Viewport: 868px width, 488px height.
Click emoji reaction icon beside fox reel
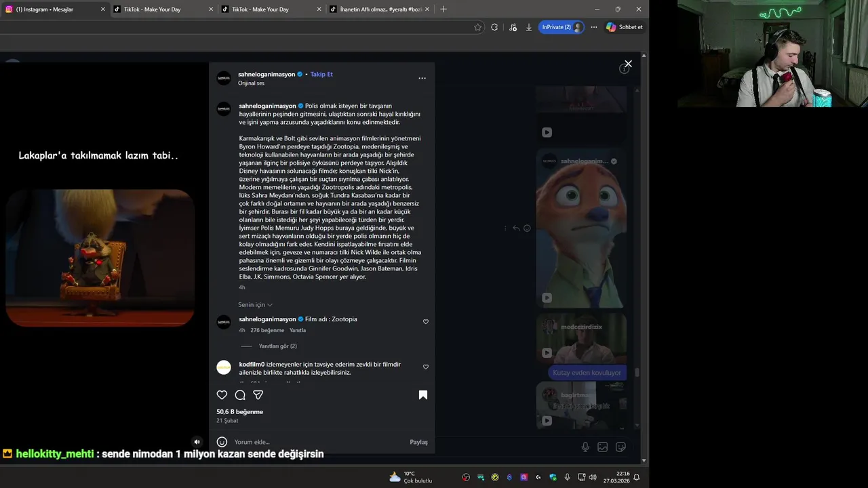(527, 228)
